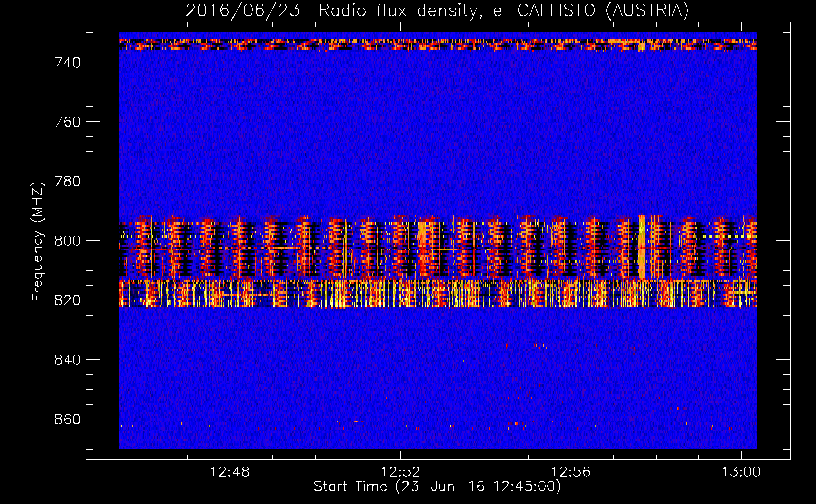
Task: Click the 840 frequency tick label
Action: [68, 360]
